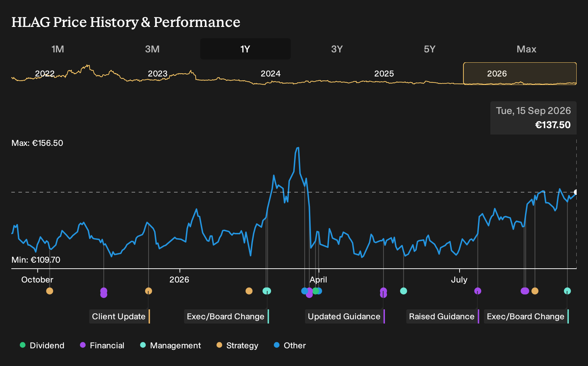Screen dimensions: 588x366
Task: Open the Updated Guidance event label
Action: (345, 316)
